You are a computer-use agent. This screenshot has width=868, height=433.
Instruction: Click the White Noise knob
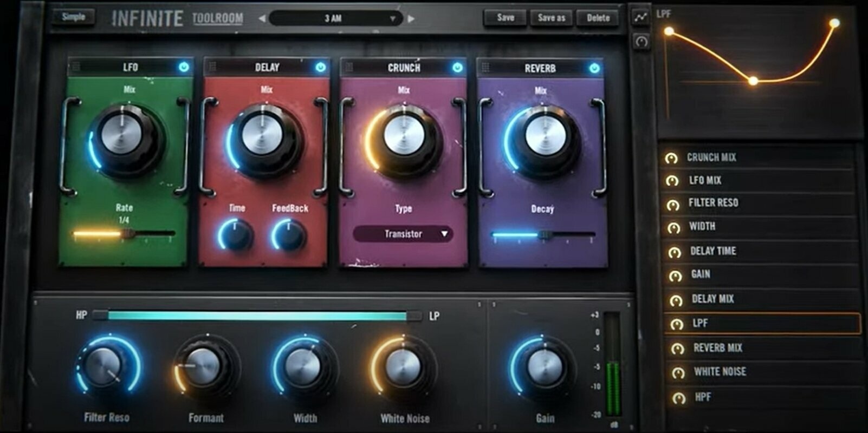pos(403,368)
